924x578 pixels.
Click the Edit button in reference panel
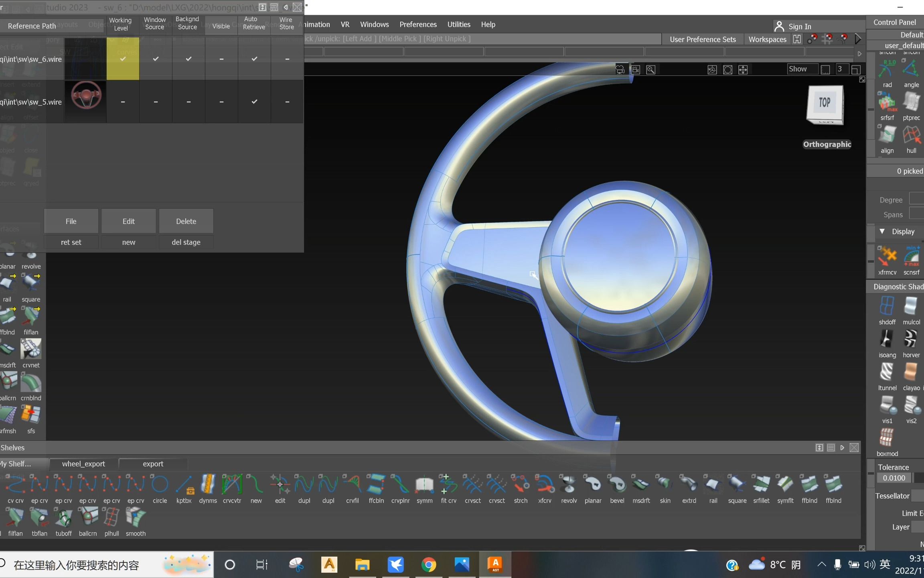[x=128, y=221]
